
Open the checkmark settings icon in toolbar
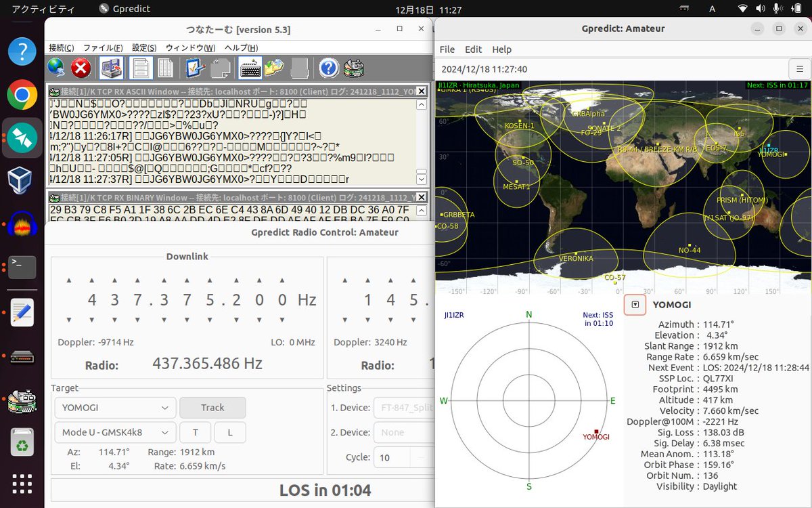coord(195,68)
